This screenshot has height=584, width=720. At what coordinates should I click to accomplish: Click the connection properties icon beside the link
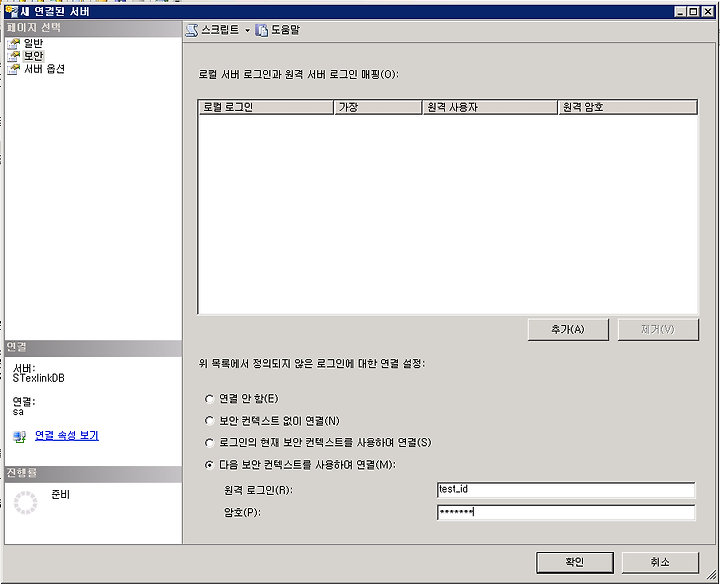[20, 436]
